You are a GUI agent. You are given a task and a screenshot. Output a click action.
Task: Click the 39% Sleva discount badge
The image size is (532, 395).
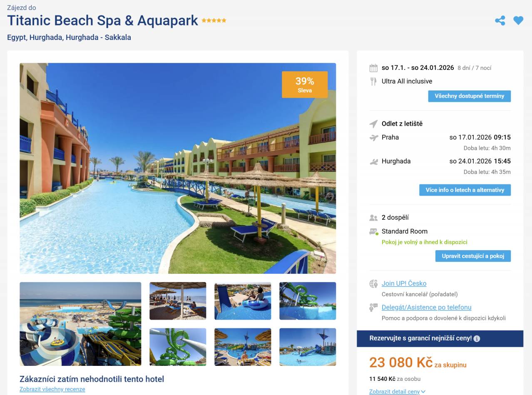[305, 84]
